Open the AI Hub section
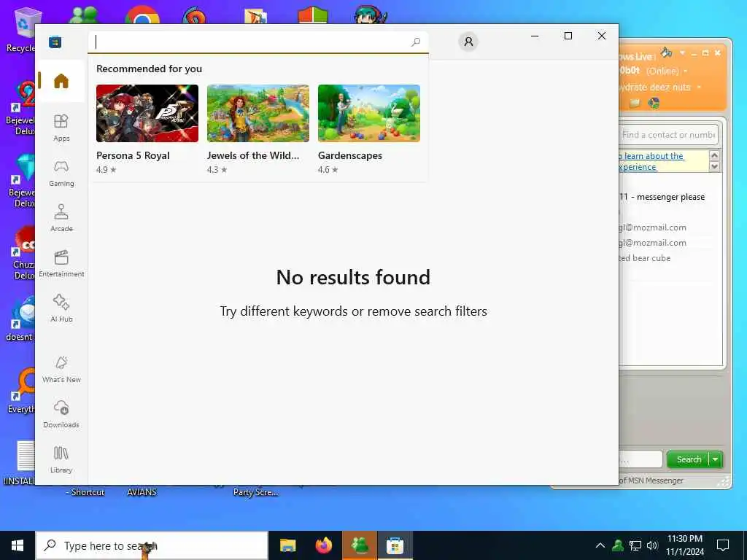The image size is (747, 560). 61,308
